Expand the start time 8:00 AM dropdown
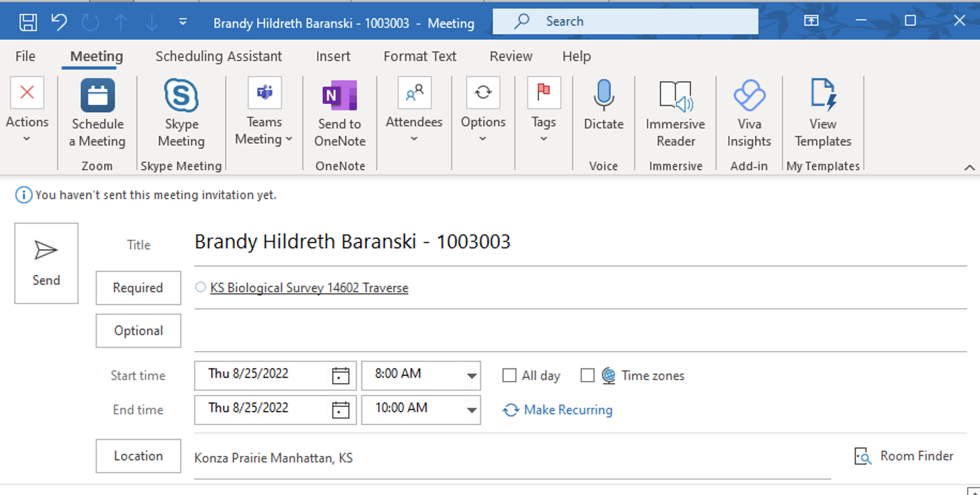 tap(471, 376)
